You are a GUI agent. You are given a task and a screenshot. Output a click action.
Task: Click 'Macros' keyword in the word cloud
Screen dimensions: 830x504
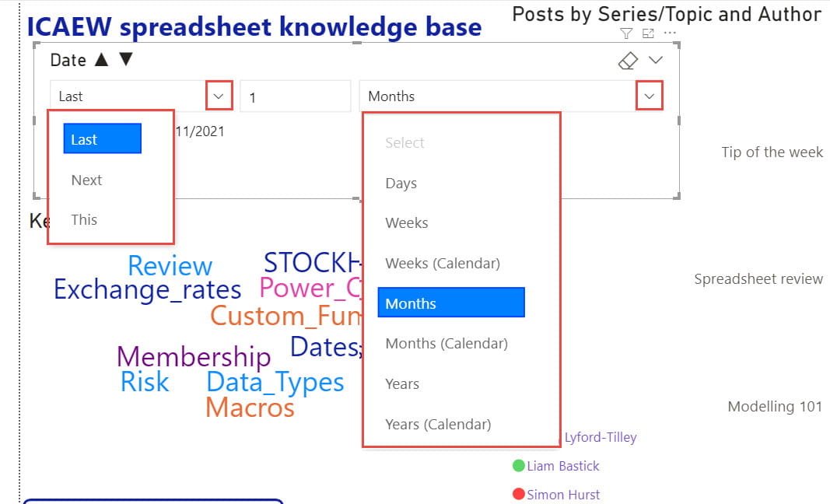tap(250, 407)
